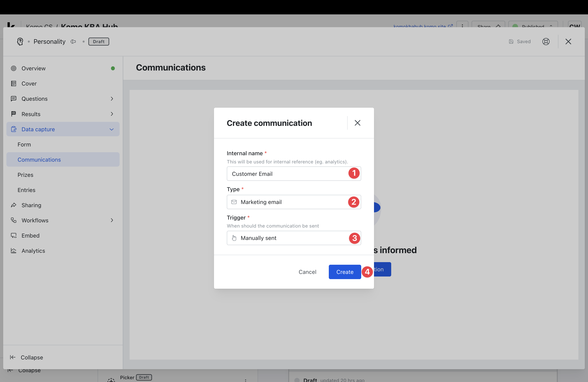Expand the Workflows section chevron

112,220
